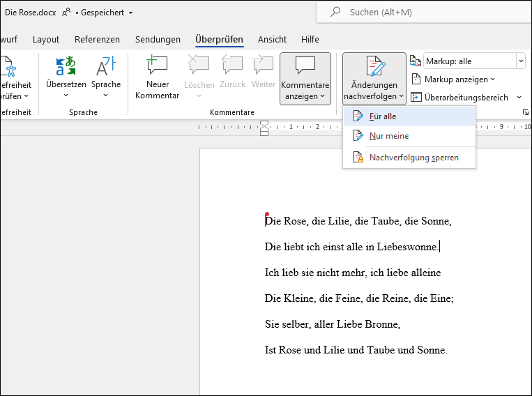Open the Überarbeitungsbereich pane

click(x=459, y=98)
